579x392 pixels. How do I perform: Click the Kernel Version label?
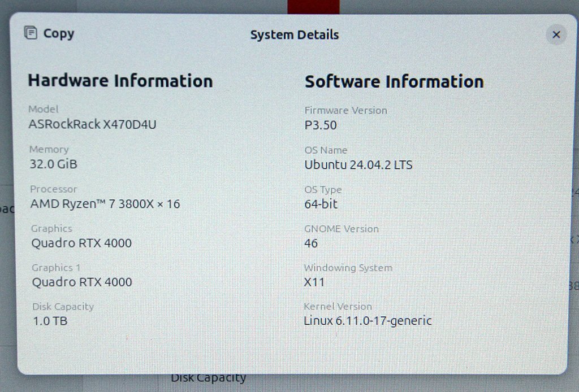click(x=338, y=307)
